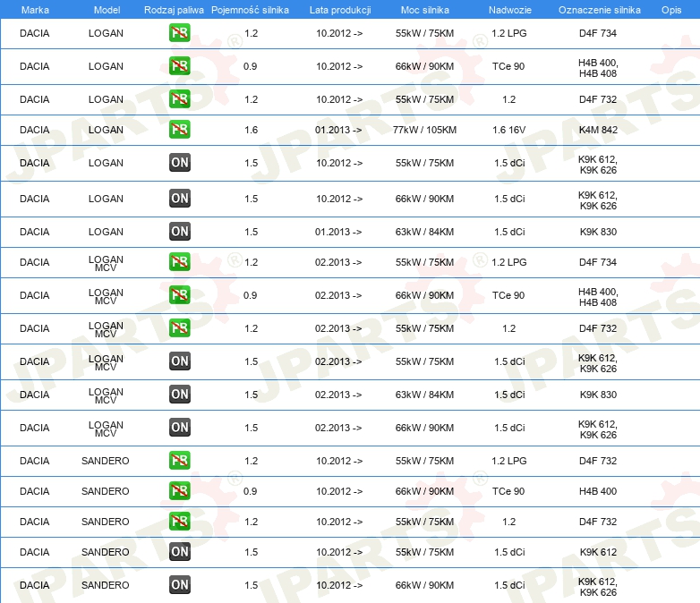Click petrol icon in Logan 1.6 16V row
Image resolution: width=700 pixels, height=603 pixels.
(179, 130)
